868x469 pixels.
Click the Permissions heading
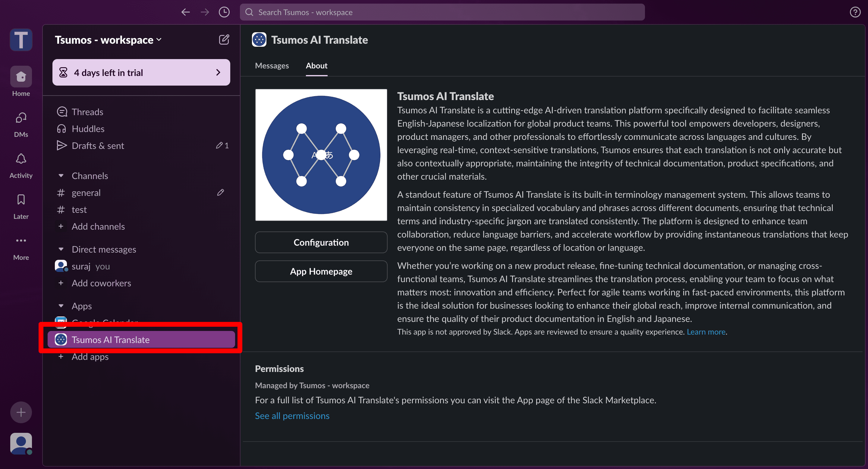(x=279, y=369)
